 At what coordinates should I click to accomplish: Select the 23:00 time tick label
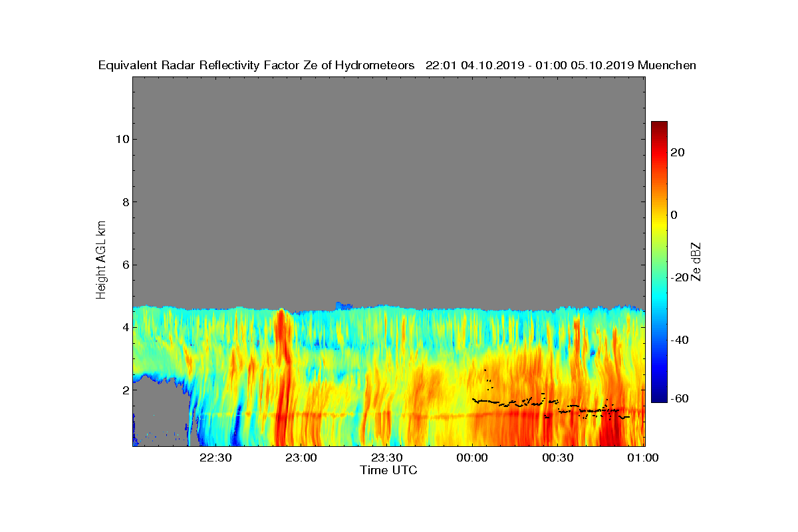301,458
